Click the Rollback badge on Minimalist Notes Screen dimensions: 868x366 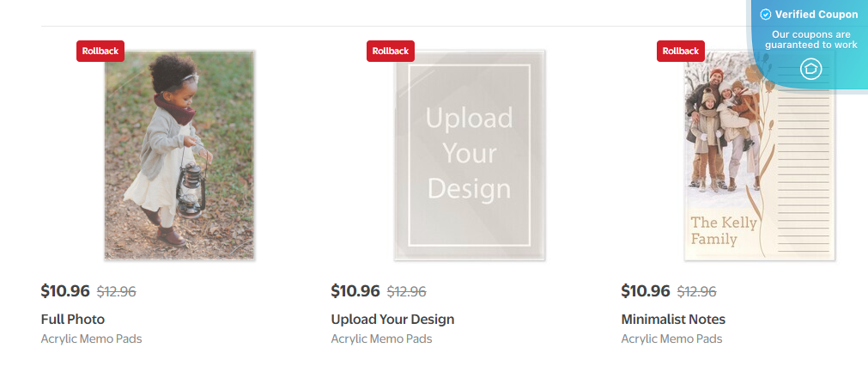pos(681,52)
